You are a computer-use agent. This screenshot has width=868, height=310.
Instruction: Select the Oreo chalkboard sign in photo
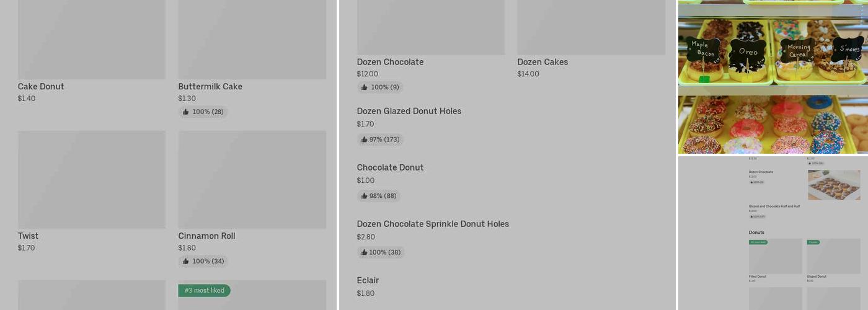pos(748,52)
